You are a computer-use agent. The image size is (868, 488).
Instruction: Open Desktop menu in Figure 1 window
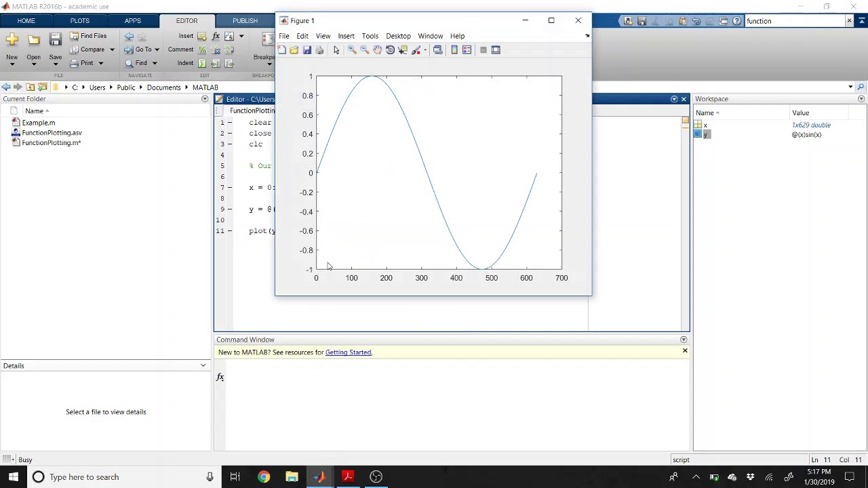coord(398,36)
